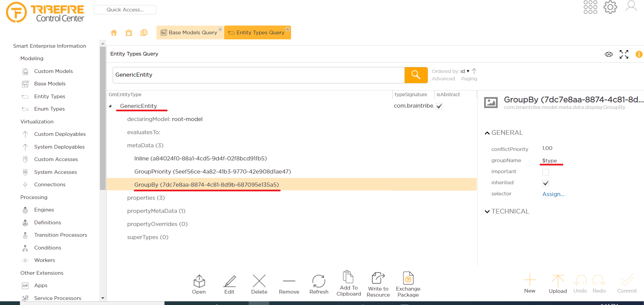Switch to Base Models Query tab
The width and height of the screenshot is (644, 305).
click(189, 33)
